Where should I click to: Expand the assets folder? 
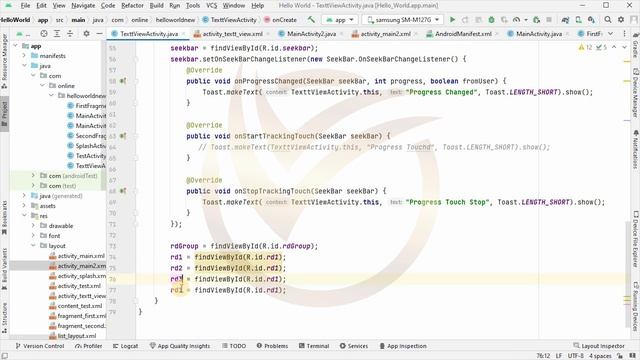click(24, 206)
